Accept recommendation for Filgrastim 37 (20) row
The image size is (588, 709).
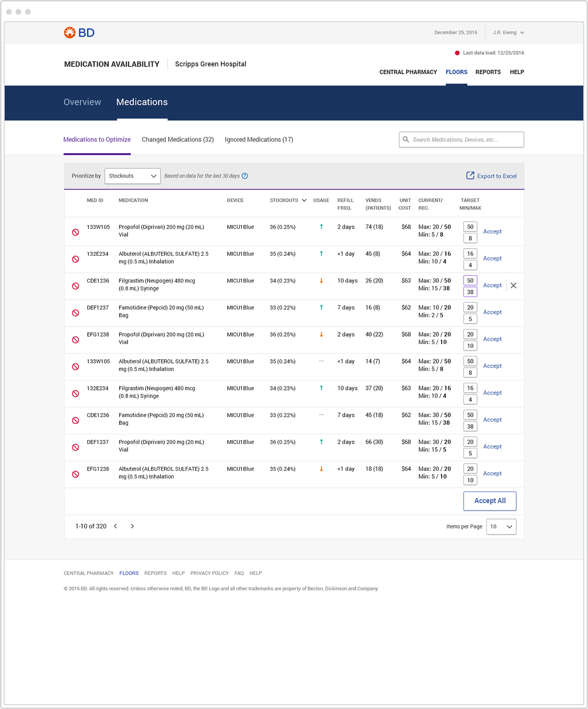[x=492, y=393]
